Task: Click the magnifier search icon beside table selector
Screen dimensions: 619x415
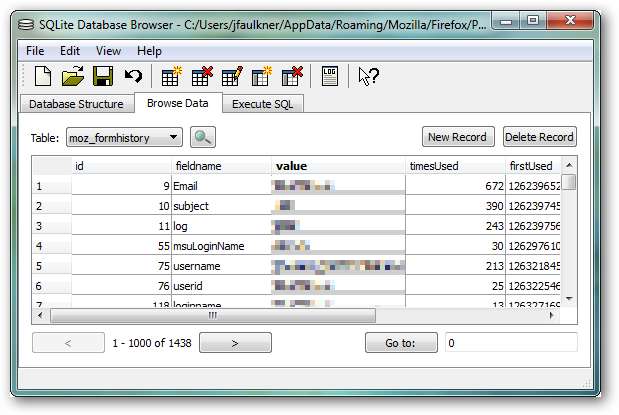Action: [203, 137]
